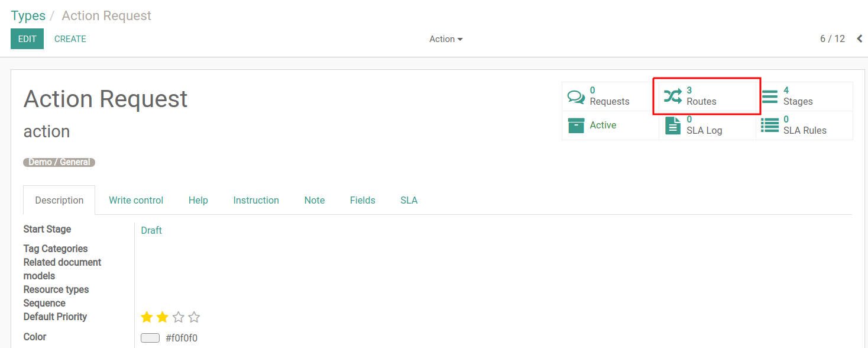Go to the previous record with the pager arrow
The height and width of the screenshot is (348, 868).
click(x=859, y=39)
